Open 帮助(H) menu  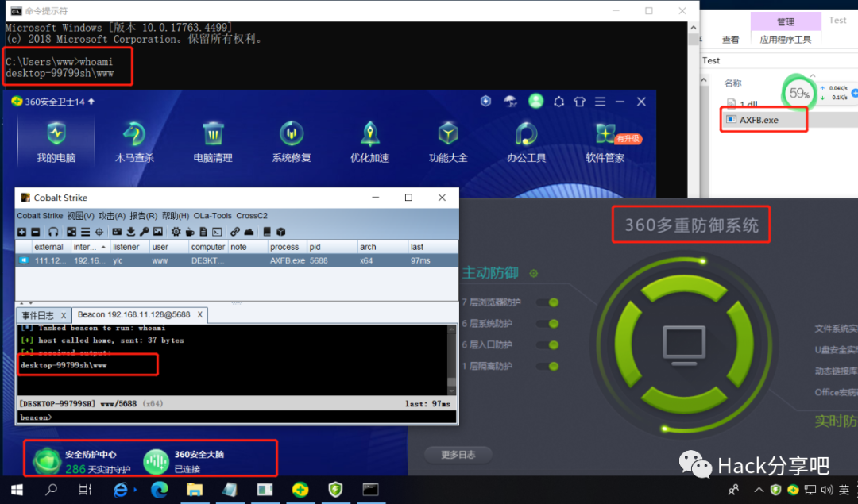[x=176, y=216]
